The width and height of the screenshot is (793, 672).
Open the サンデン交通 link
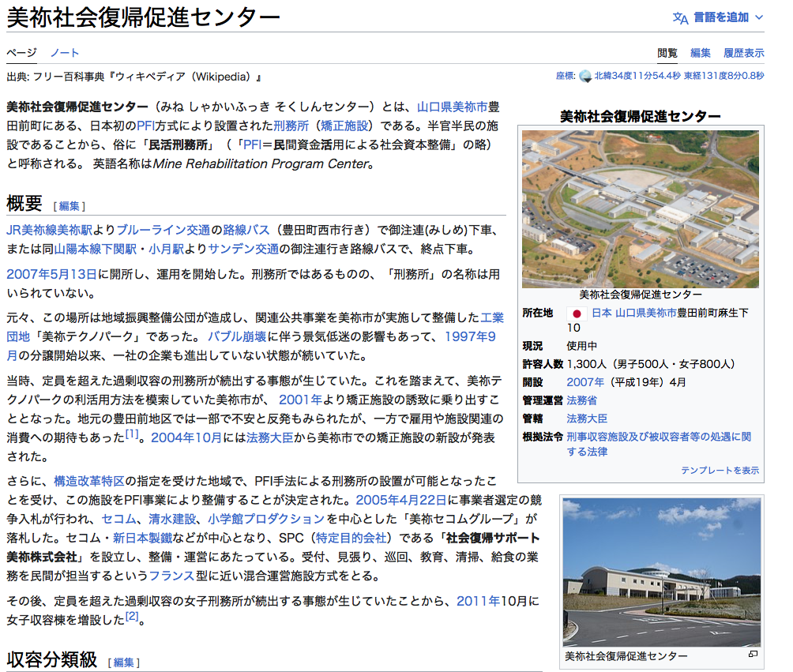tap(243, 250)
